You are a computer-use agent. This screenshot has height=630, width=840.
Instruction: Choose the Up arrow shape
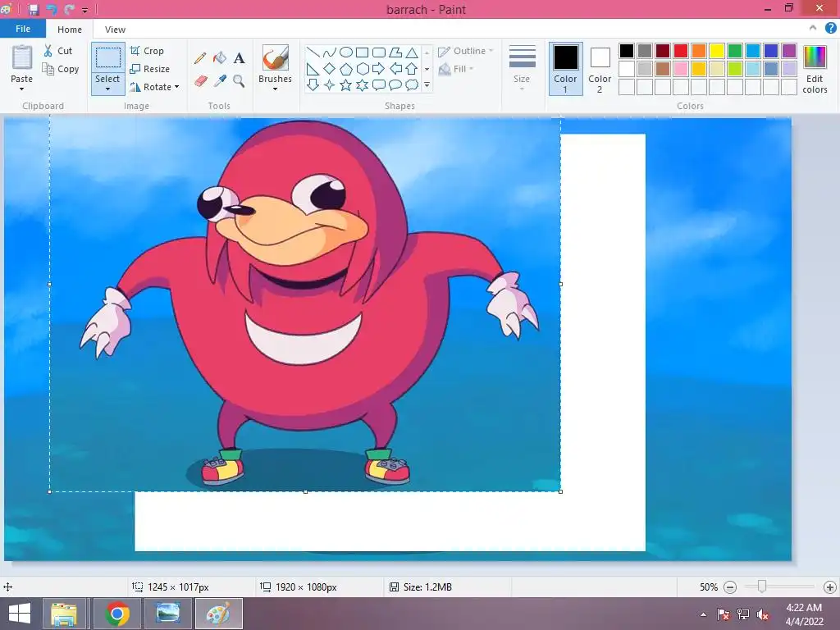tap(412, 69)
